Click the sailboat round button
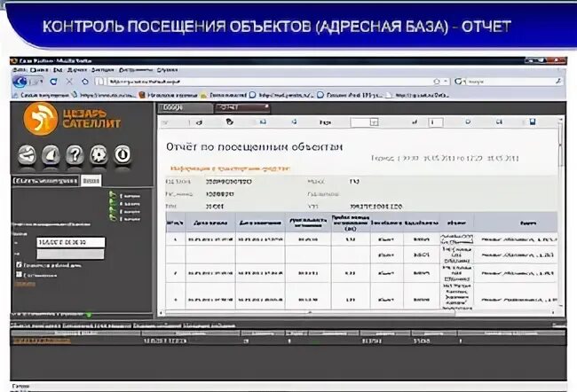Screen dimensions: 577x392 click(51, 155)
